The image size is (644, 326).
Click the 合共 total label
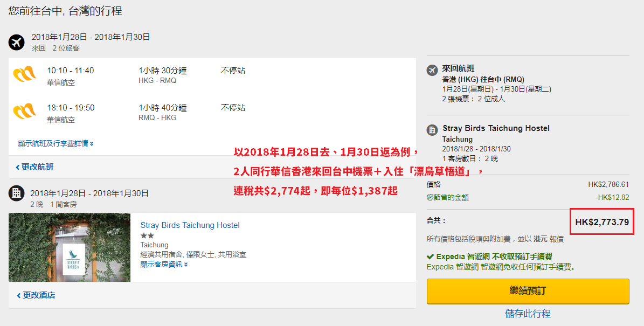pos(436,221)
